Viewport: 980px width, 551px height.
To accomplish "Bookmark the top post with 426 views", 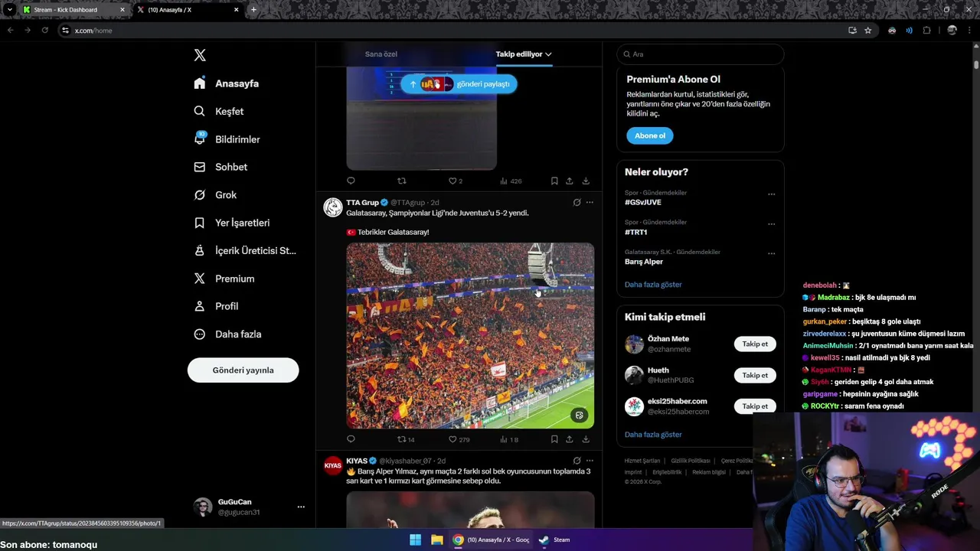I will 554,181.
